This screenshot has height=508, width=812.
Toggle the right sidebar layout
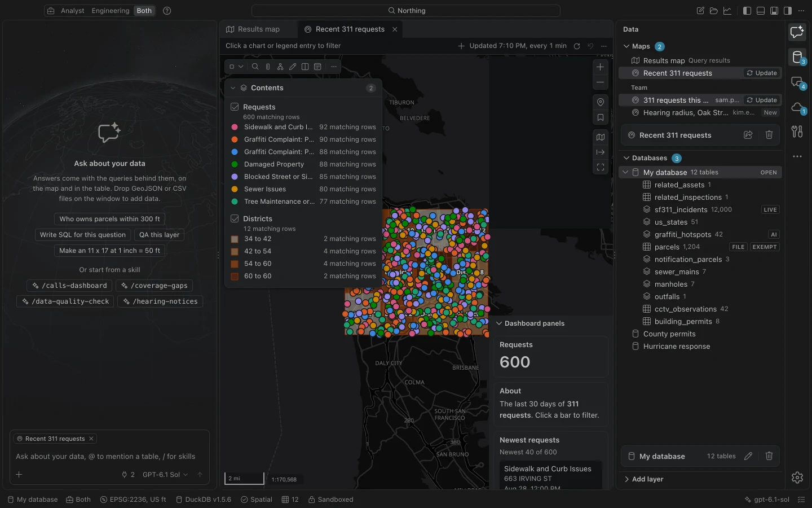788,11
